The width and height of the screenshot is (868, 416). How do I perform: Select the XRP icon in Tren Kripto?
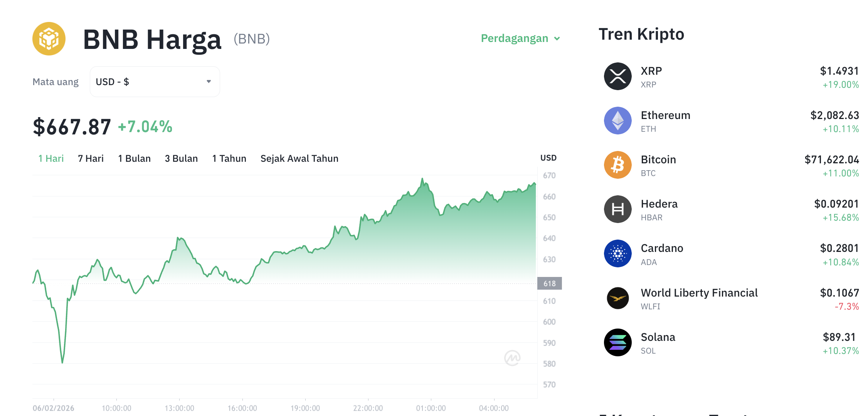point(617,76)
